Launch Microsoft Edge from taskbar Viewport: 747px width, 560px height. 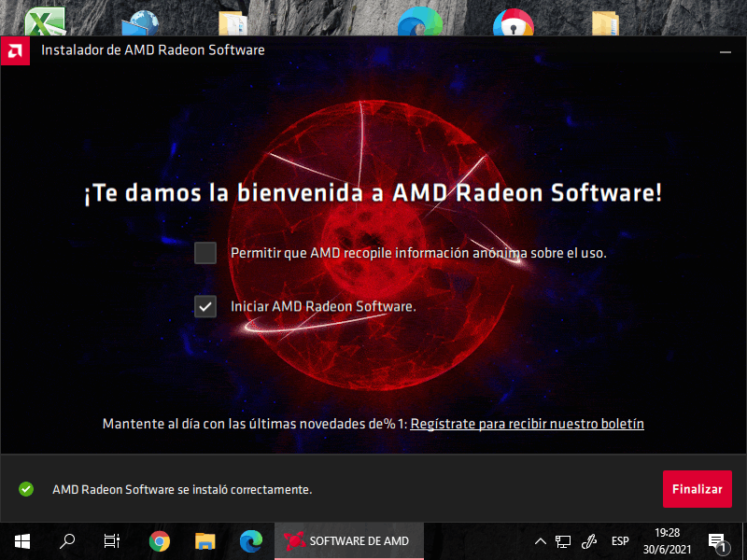click(251, 541)
